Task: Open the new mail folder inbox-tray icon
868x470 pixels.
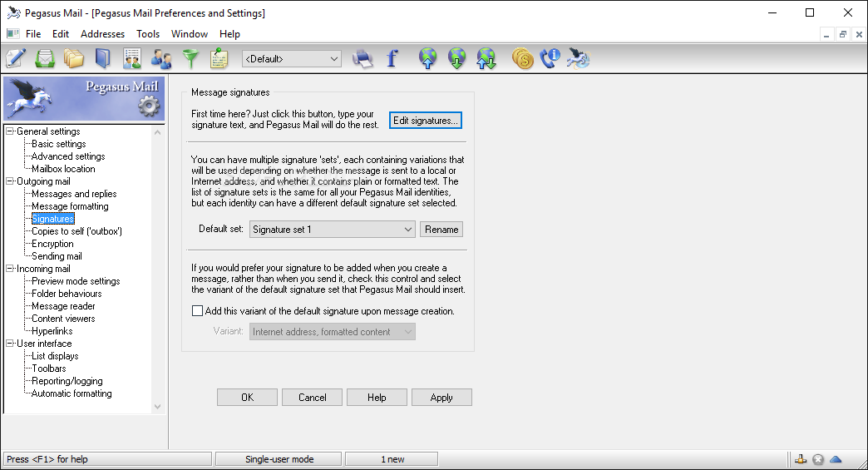Action: [45, 58]
